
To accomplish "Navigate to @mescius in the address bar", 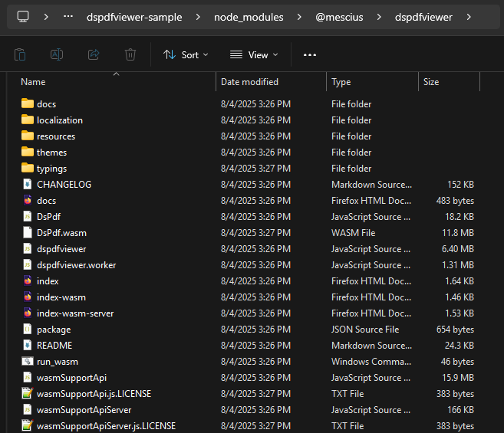I will tap(339, 17).
